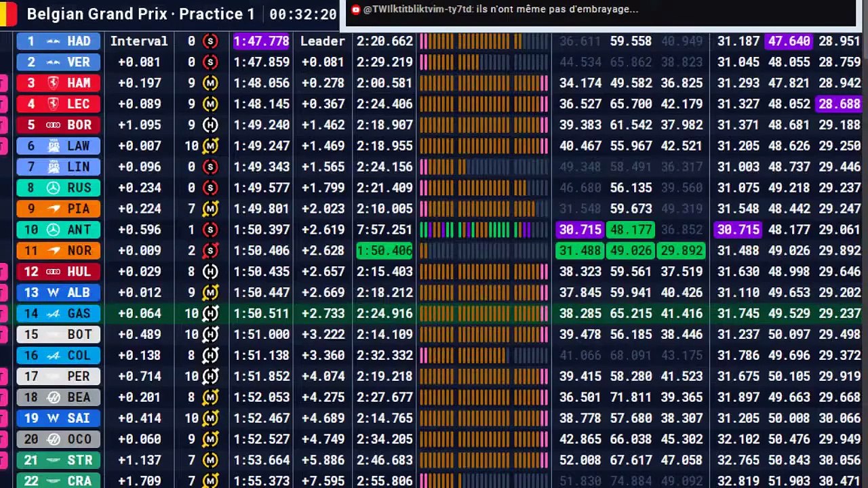Click ANT's last lap time 7:57.251
The width and height of the screenshot is (868, 488).
(x=384, y=230)
